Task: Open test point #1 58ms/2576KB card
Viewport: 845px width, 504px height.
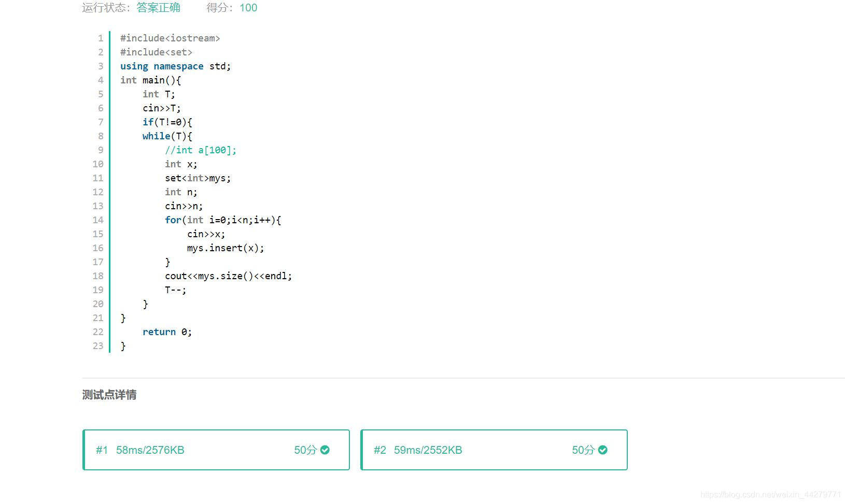Action: coord(216,450)
